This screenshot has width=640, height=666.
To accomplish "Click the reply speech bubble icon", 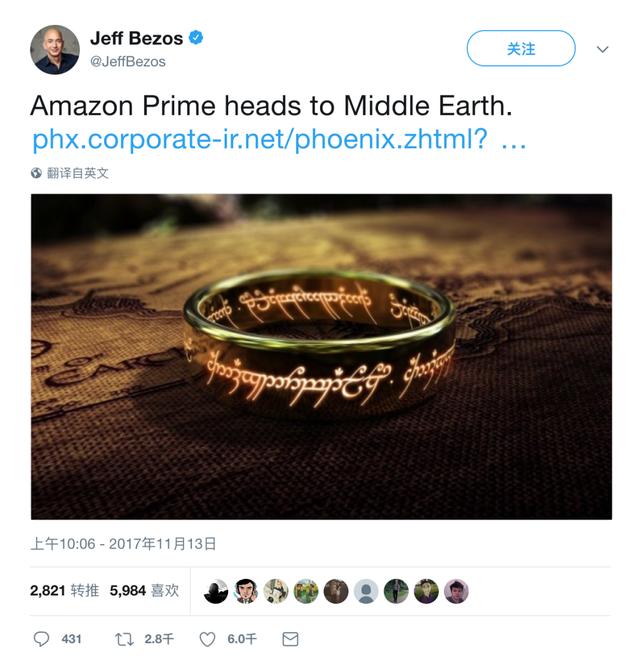I will pos(41,638).
